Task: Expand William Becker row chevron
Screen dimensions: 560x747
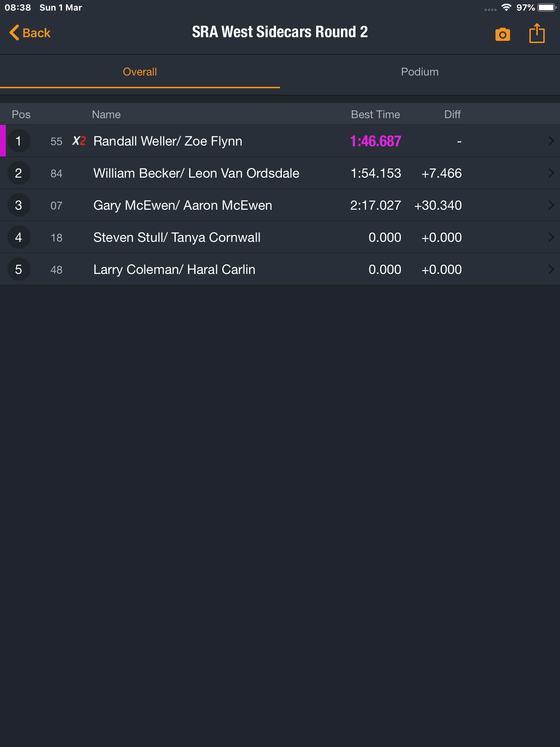Action: pos(551,173)
